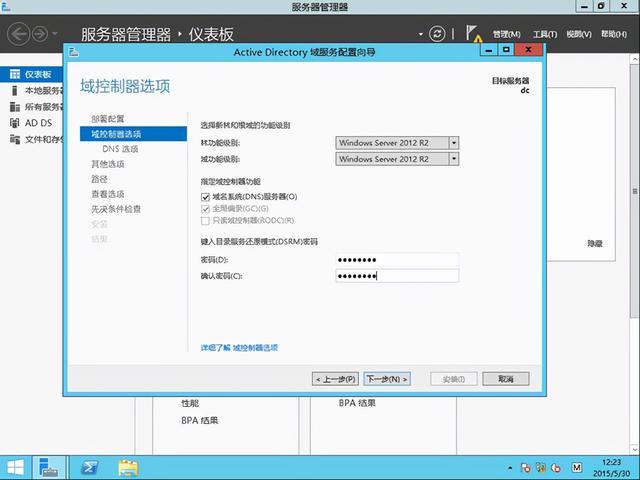Open the notifications flag with warning
The height and width of the screenshot is (480, 640).
(473, 34)
